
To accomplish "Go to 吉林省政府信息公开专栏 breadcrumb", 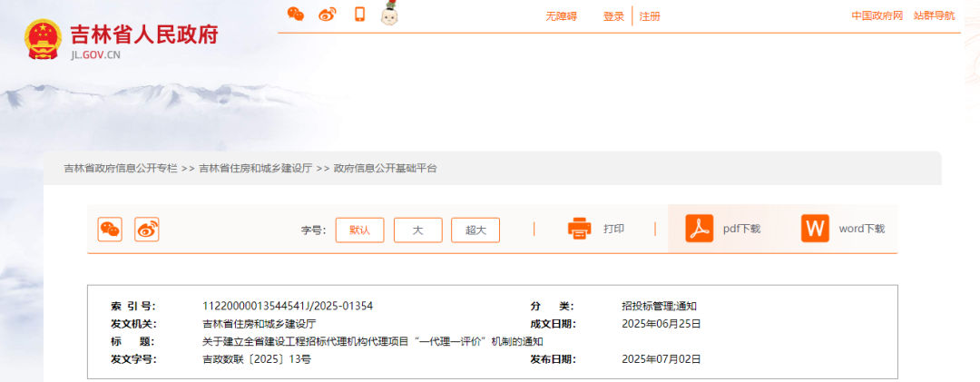I will 121,168.
